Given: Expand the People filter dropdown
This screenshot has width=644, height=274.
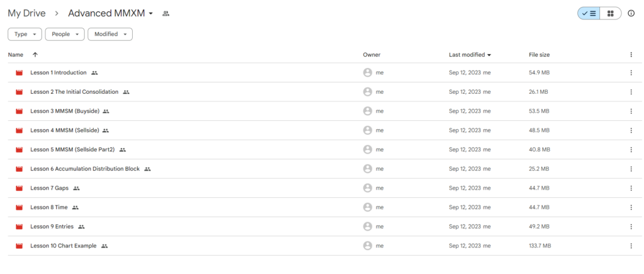Looking at the screenshot, I should (x=65, y=34).
